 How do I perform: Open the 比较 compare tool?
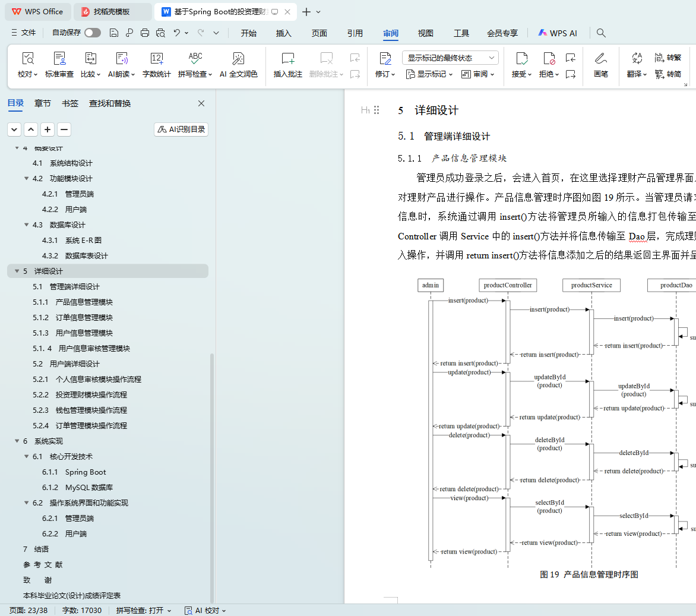[x=90, y=65]
